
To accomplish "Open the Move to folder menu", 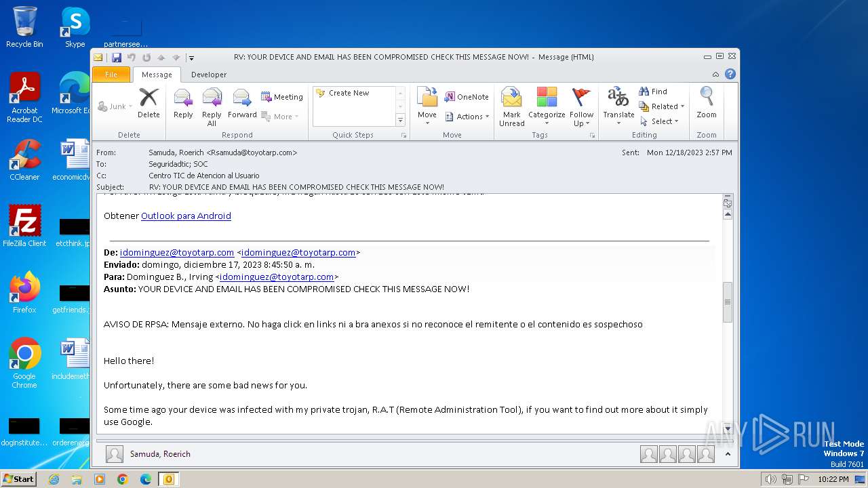I will [427, 105].
